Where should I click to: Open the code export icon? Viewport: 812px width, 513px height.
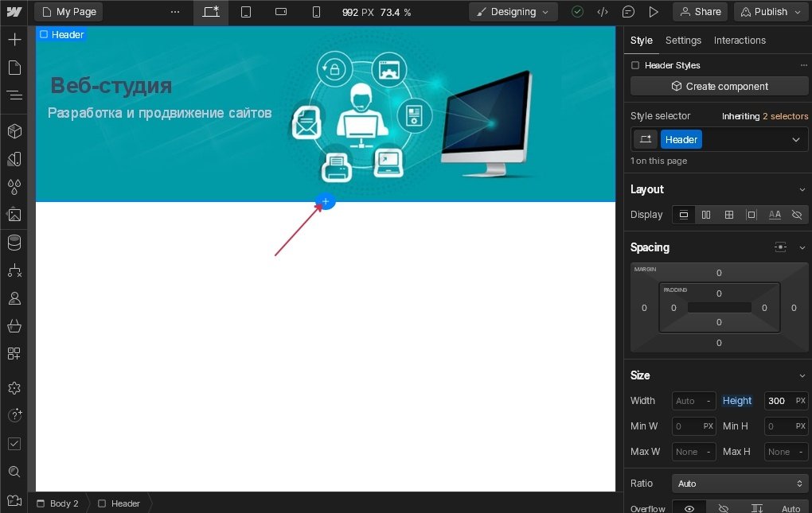pyautogui.click(x=603, y=12)
